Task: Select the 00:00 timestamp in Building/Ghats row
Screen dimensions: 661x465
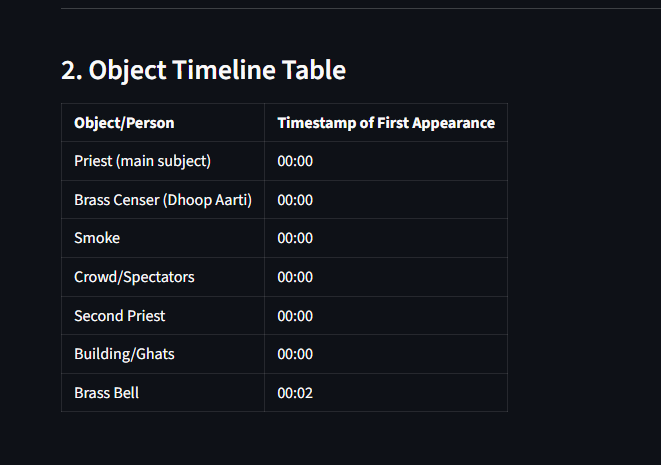Action: tap(295, 354)
